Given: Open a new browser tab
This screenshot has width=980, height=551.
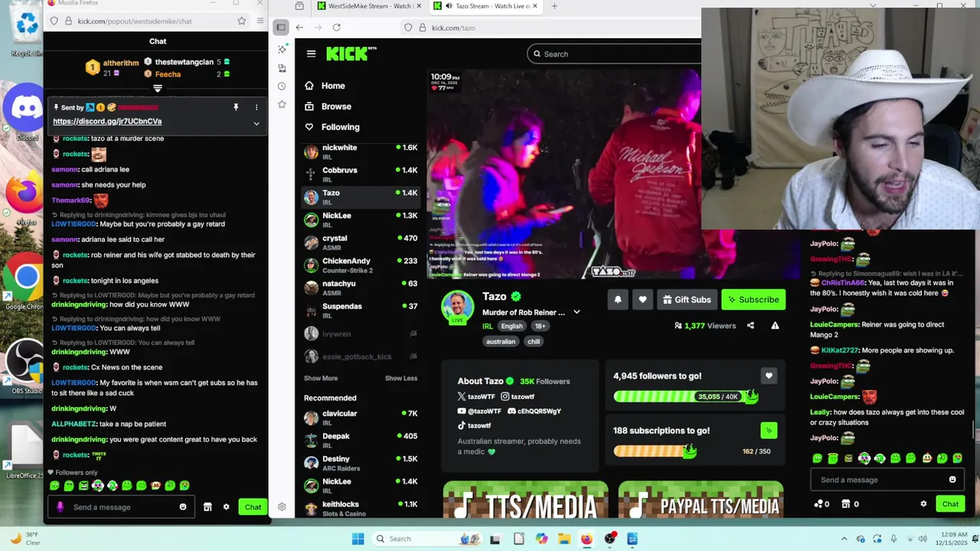Looking at the screenshot, I should (x=554, y=6).
